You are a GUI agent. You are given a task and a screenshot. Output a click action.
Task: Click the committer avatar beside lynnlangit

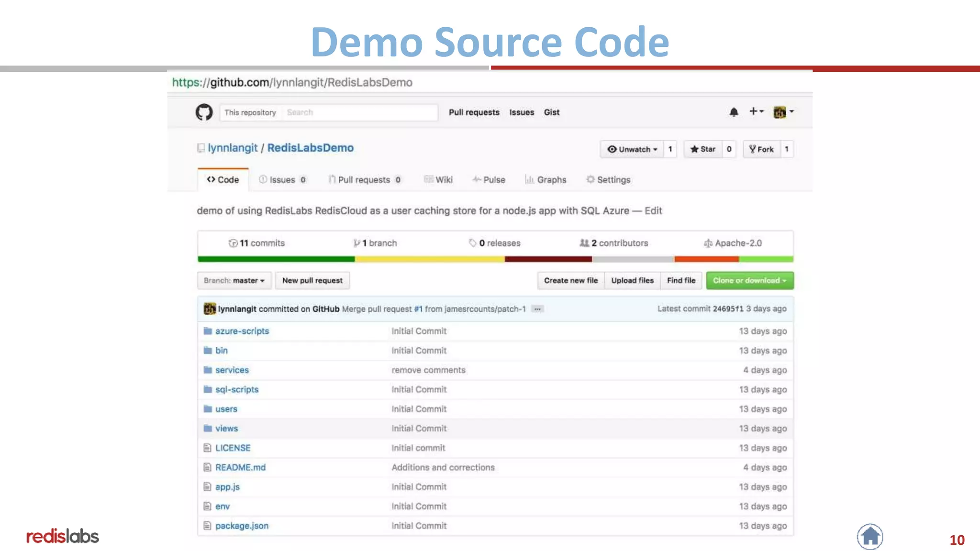[x=210, y=309]
